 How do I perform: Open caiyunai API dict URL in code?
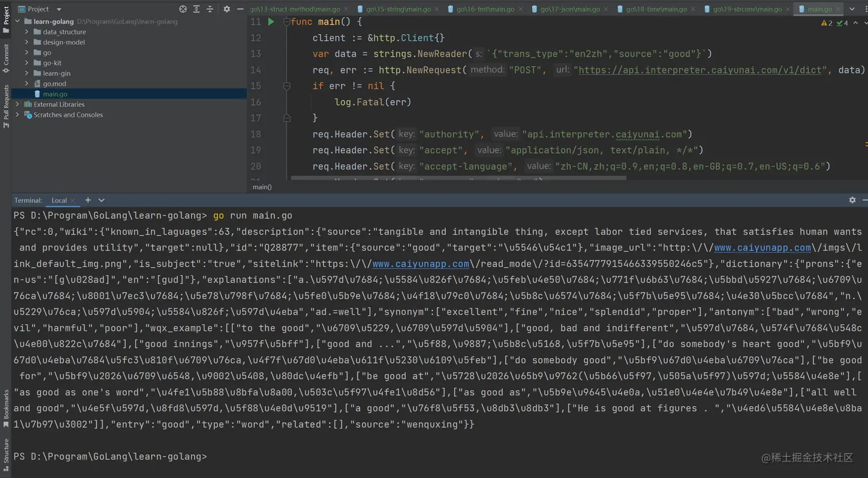tap(700, 70)
